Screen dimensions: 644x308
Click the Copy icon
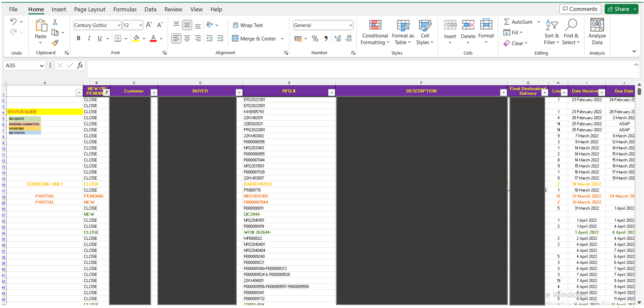tap(55, 32)
